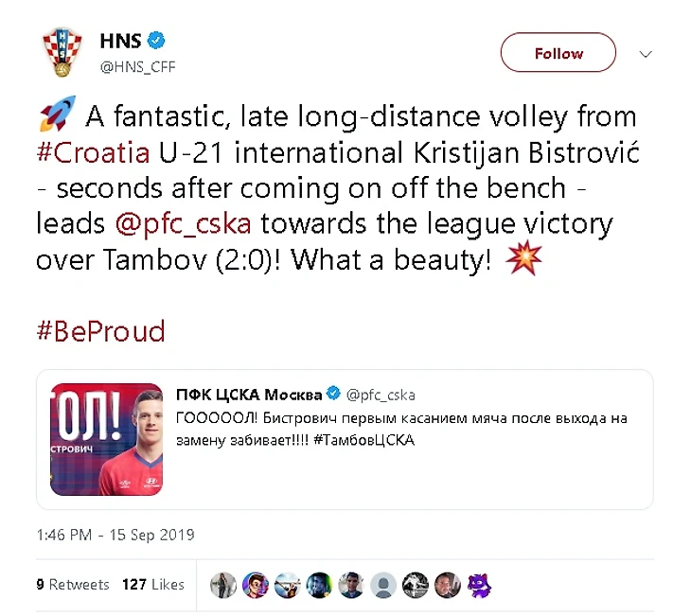View the 9 Retweets list
691x616 pixels.
tap(73, 584)
